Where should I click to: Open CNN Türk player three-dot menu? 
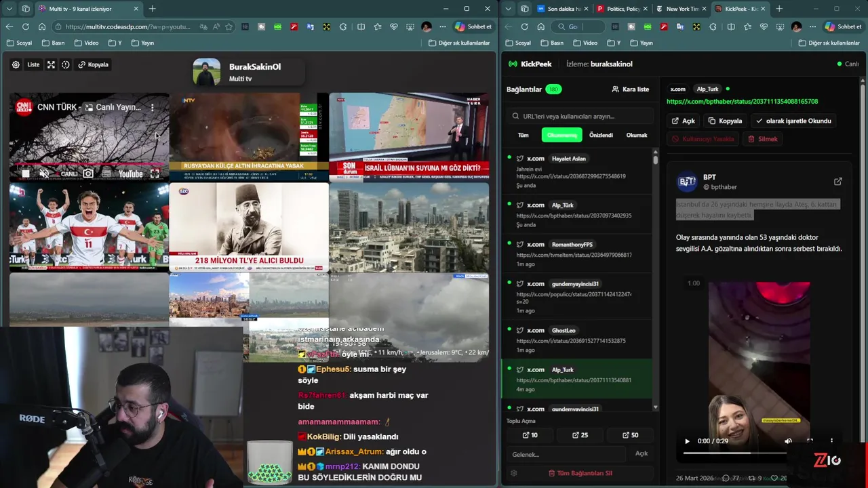point(152,107)
